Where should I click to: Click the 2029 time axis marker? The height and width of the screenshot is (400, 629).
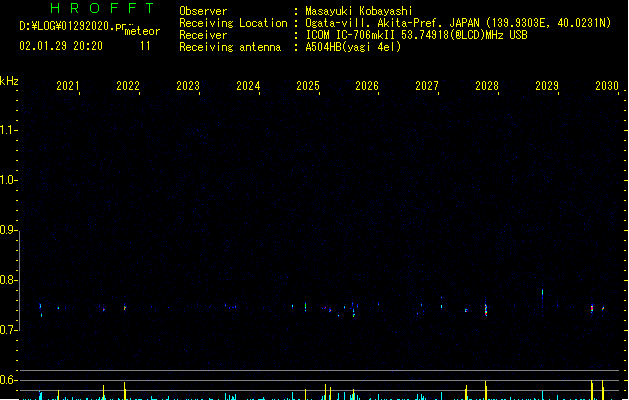[547, 86]
